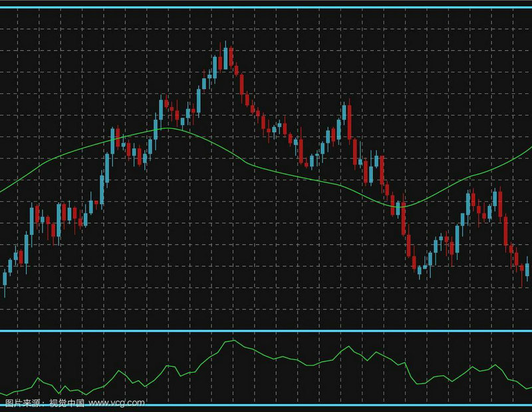
Task: Select the tallest peak of the lower indicator line
Action: 233,341
